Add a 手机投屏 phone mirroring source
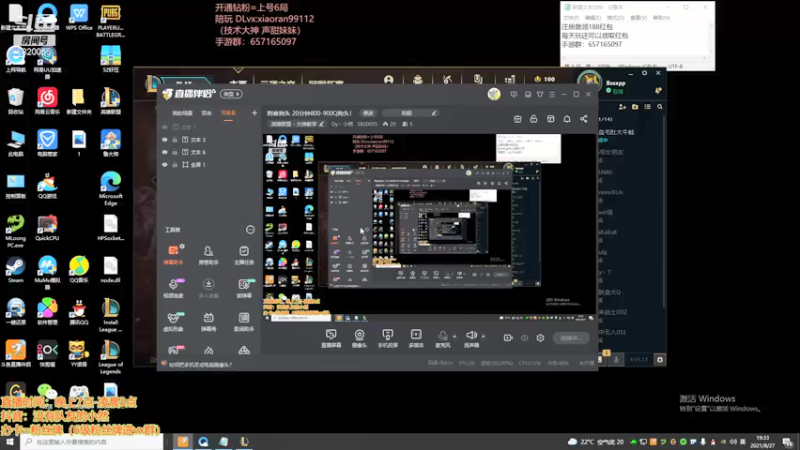 click(x=388, y=338)
